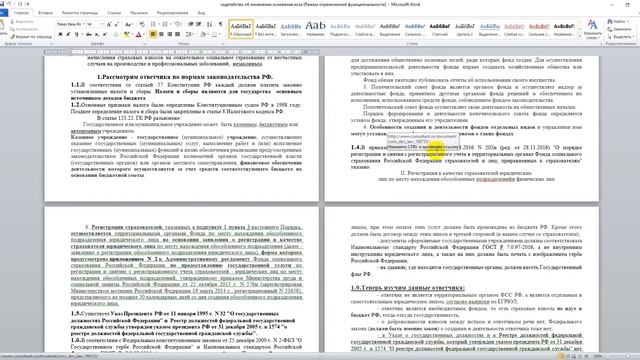
Task: Click Заменить in editing group
Action: tap(620, 29)
